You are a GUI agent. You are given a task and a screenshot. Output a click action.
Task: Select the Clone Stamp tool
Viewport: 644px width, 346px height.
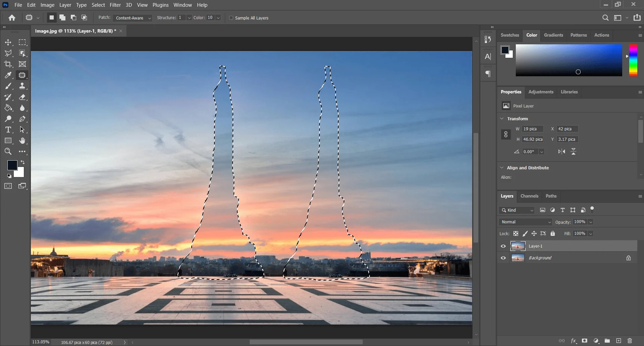point(22,86)
